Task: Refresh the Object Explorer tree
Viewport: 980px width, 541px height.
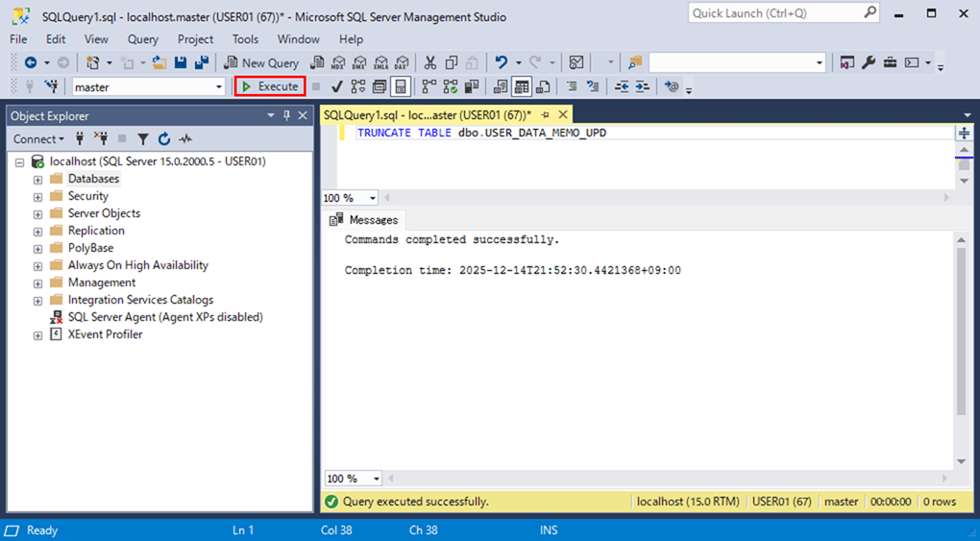Action: pyautogui.click(x=164, y=139)
